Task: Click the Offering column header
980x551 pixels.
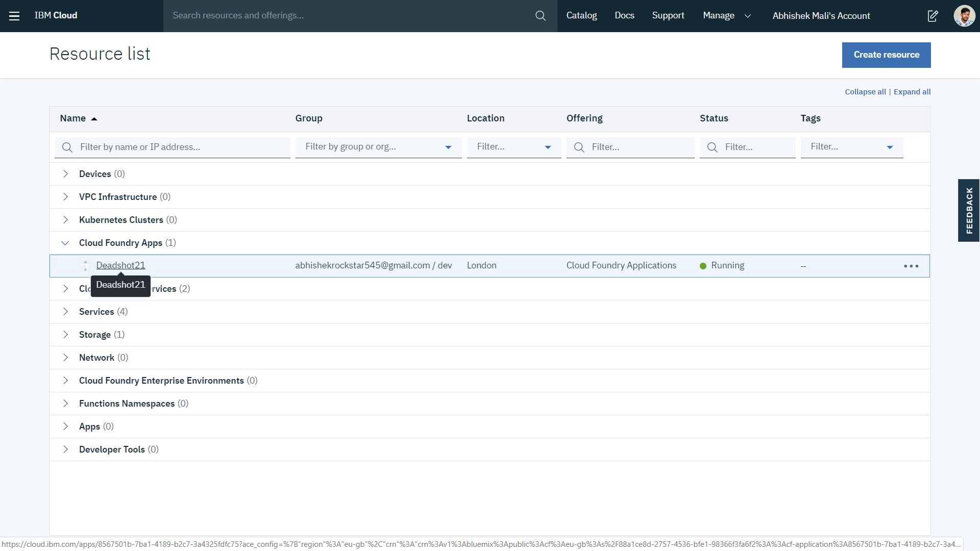Action: [x=584, y=118]
